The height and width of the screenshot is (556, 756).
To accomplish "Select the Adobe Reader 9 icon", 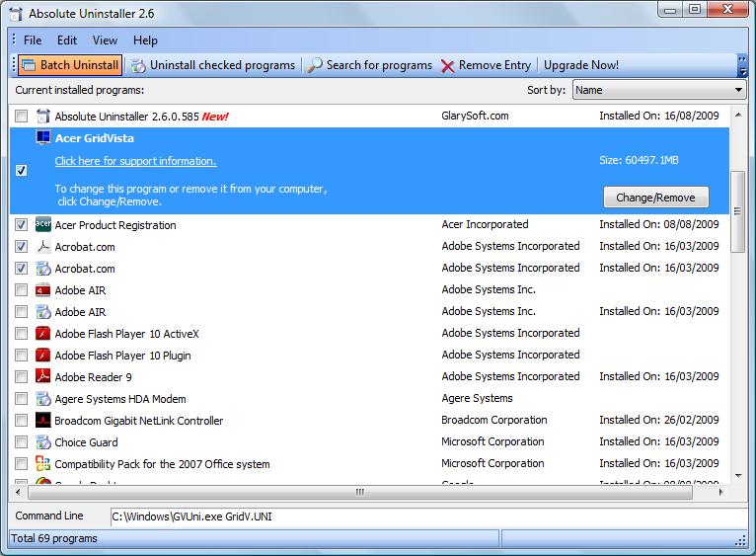I will click(x=43, y=377).
